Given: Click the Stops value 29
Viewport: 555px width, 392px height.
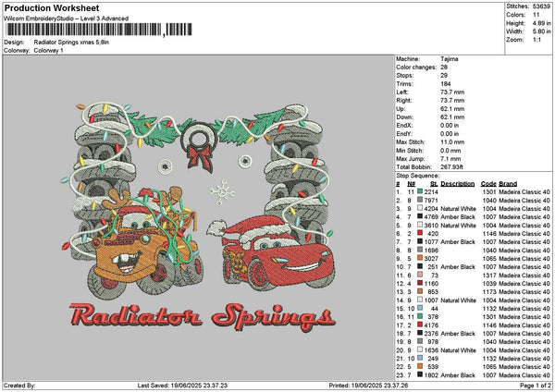Looking at the screenshot, I should 444,76.
